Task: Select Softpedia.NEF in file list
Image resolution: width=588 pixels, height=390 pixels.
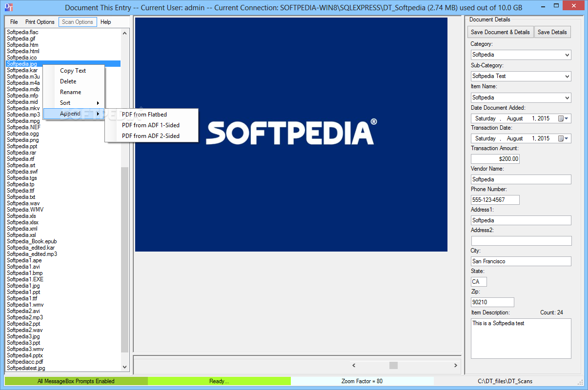Action: click(22, 127)
